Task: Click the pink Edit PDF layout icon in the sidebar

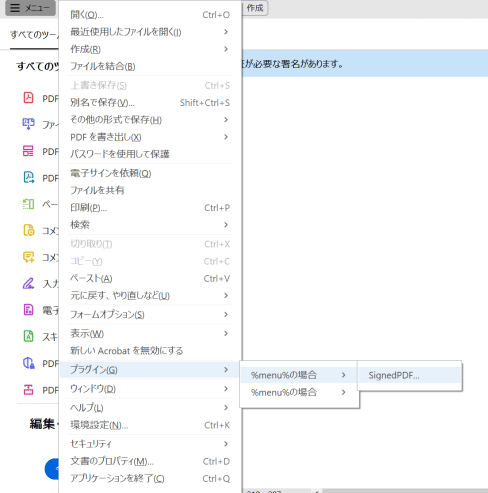Action: point(28,151)
